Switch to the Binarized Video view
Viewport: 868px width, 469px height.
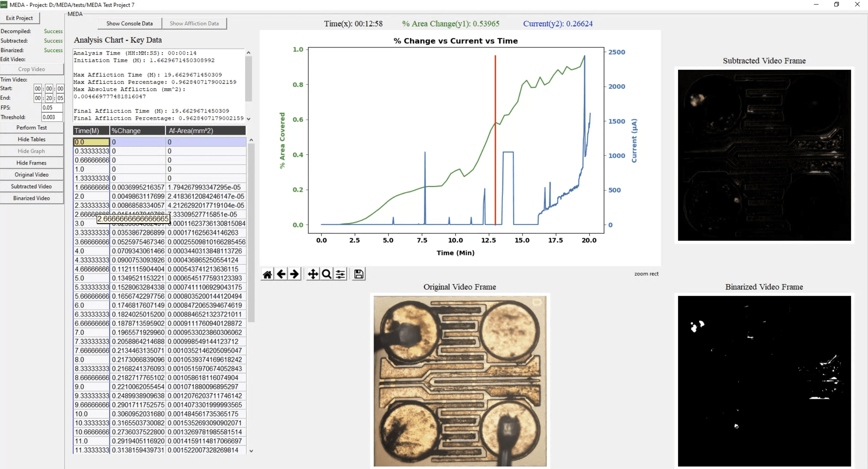[x=32, y=198]
